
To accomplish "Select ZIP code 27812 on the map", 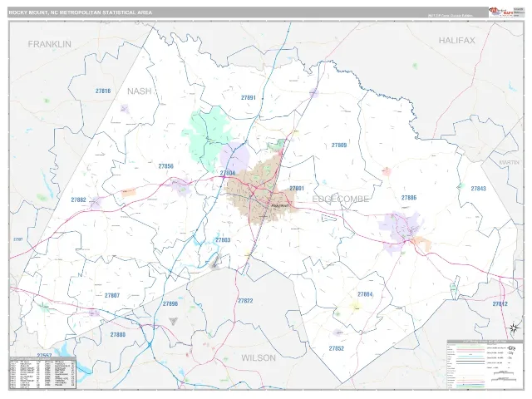I will click(500, 304).
